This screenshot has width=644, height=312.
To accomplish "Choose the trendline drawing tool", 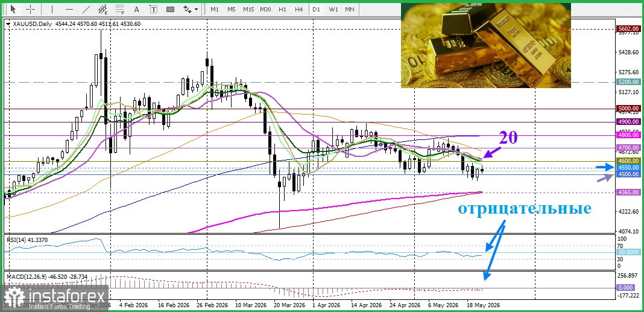I will pos(86,9).
